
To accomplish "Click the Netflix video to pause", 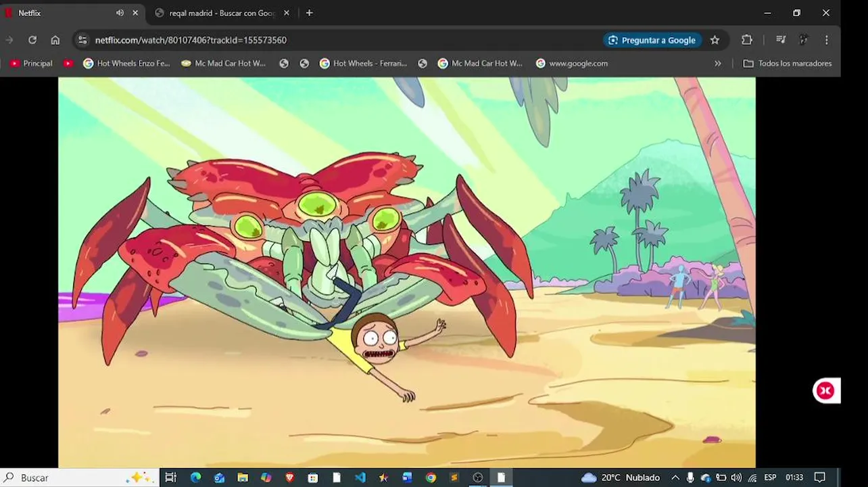I will click(x=407, y=272).
